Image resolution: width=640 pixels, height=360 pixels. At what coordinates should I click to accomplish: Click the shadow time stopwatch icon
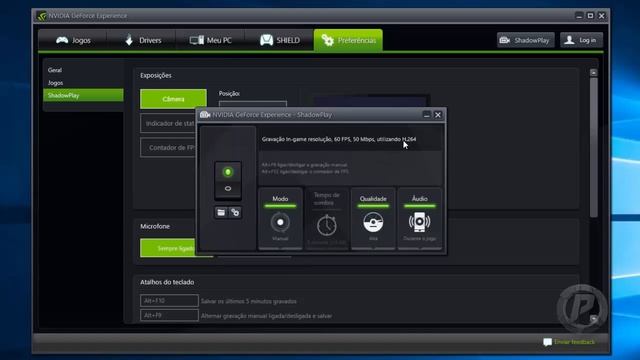[327, 225]
